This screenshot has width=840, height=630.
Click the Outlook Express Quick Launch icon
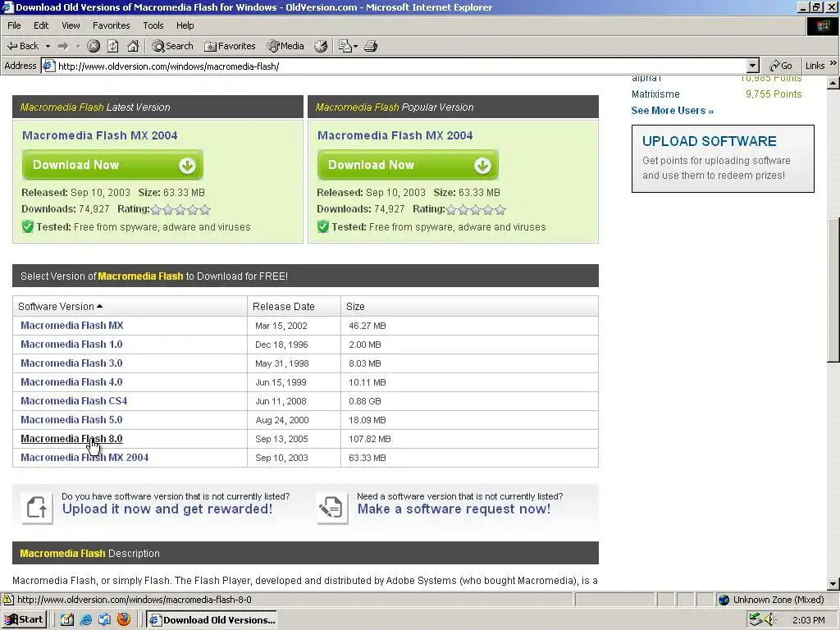(104, 619)
